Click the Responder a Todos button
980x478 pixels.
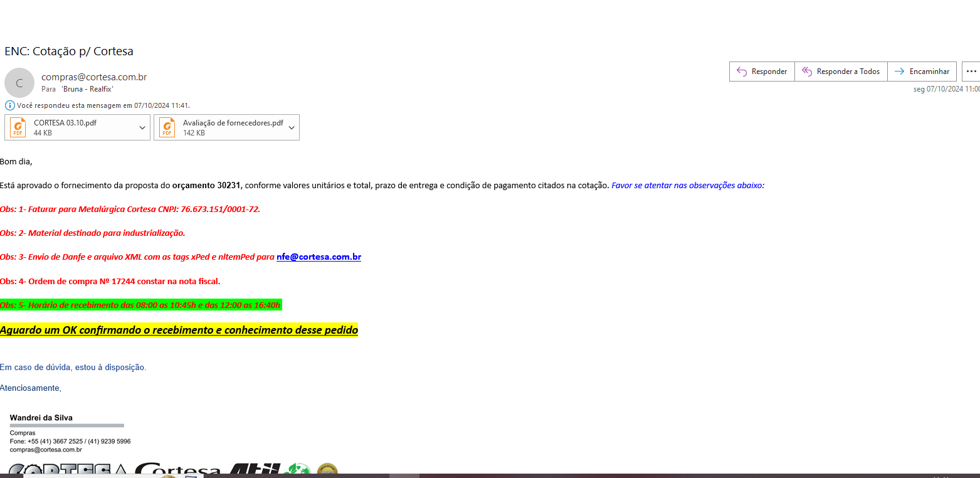point(840,72)
